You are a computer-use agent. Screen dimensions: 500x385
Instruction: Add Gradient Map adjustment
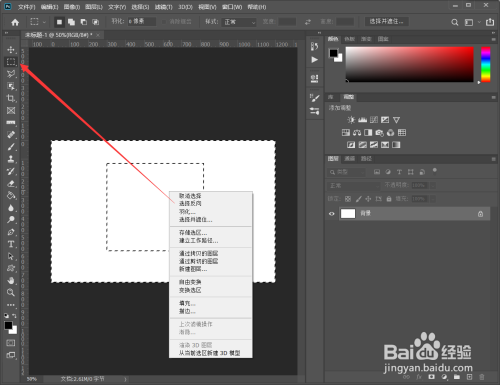pos(396,145)
